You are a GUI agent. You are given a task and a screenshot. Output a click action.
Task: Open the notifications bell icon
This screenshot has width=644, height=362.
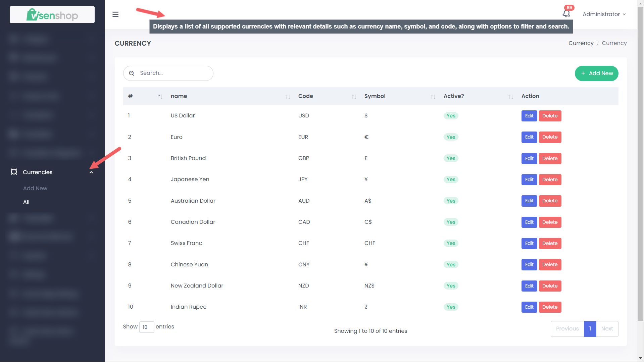[x=566, y=13]
